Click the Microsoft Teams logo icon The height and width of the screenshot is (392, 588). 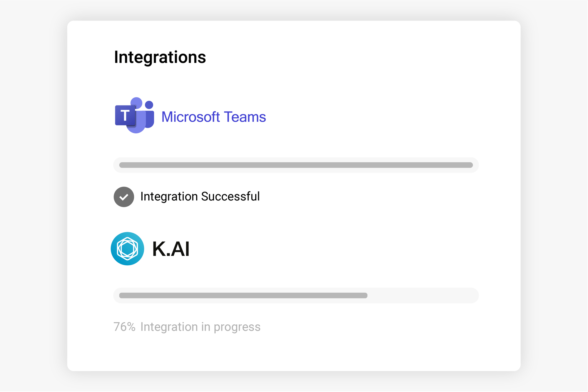(134, 115)
